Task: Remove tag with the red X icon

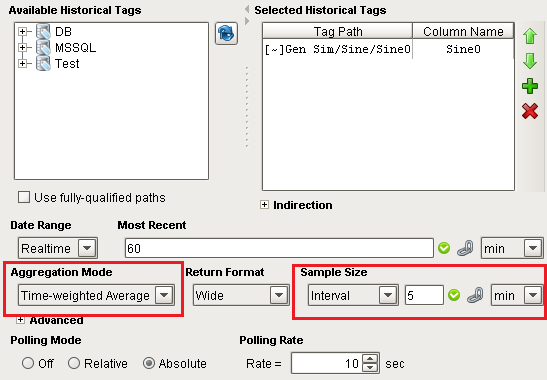Action: (530, 111)
